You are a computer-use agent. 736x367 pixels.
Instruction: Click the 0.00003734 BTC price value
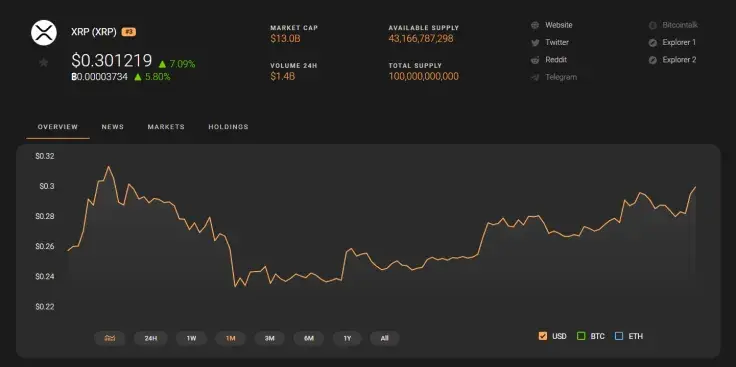coord(100,76)
